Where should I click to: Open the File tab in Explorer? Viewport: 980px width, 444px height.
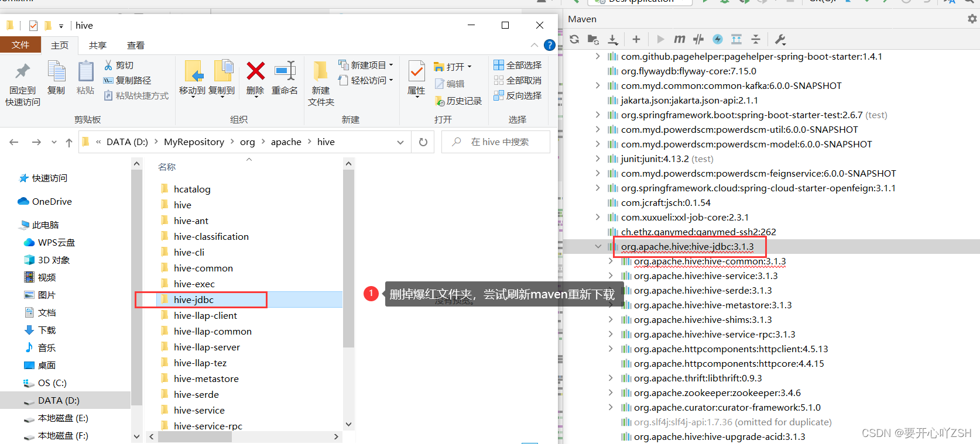pos(20,45)
